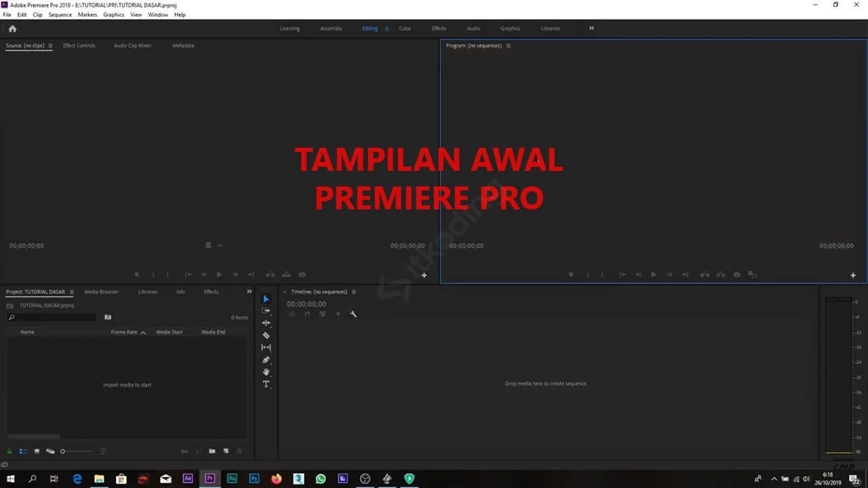The height and width of the screenshot is (488, 868).
Task: Open the Sequence menu
Action: [60, 14]
